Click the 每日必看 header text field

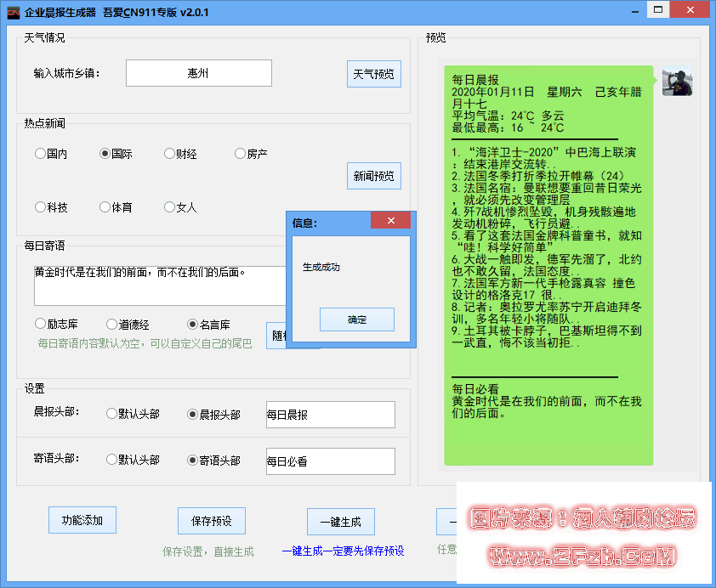pos(330,461)
